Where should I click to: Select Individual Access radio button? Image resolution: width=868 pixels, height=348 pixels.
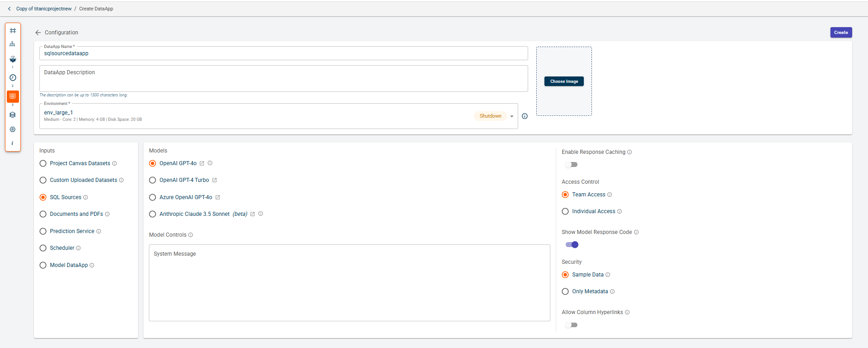(x=565, y=211)
